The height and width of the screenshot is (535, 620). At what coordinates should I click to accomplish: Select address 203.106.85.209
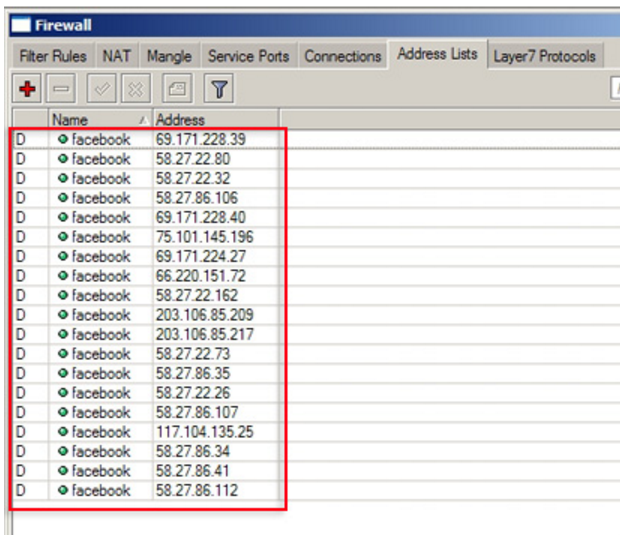tap(204, 315)
